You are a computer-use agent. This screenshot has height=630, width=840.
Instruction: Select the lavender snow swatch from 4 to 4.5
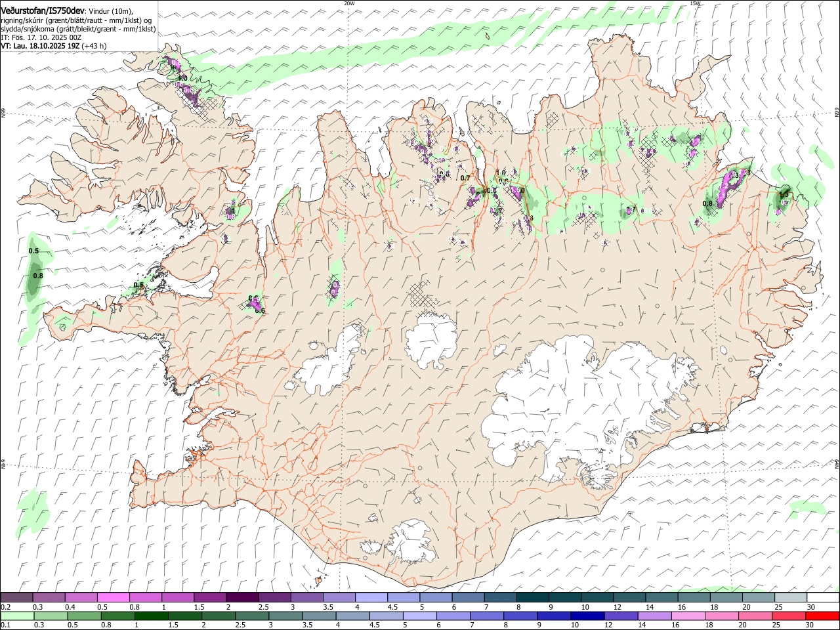pos(371,598)
